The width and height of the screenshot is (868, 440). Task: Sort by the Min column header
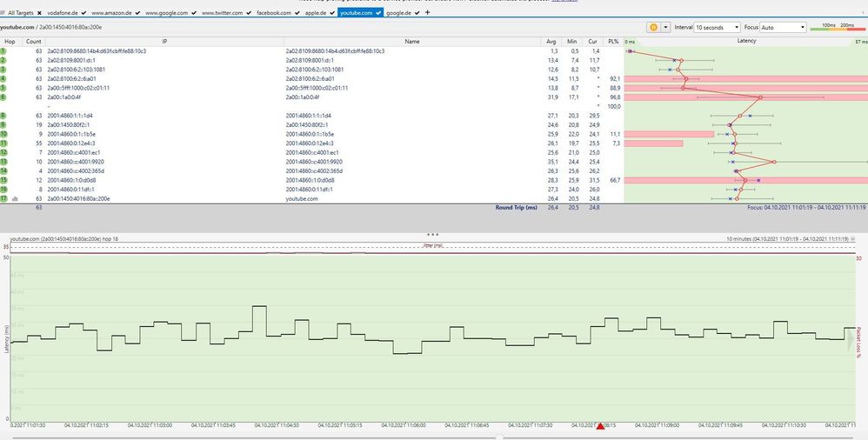(571, 42)
